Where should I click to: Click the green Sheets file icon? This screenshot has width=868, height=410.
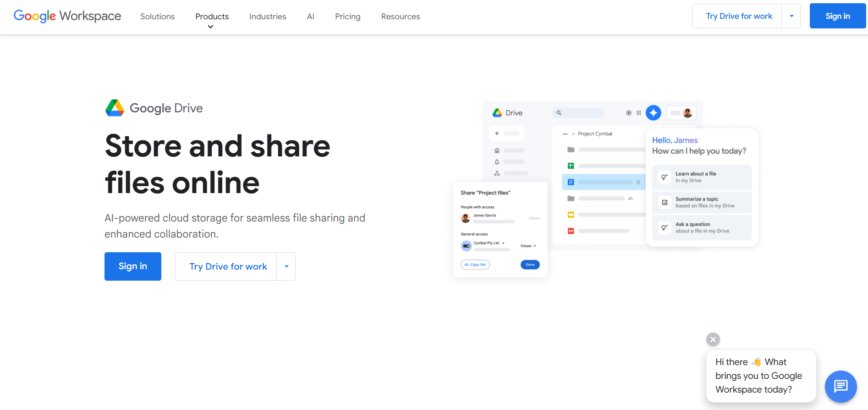coord(571,166)
